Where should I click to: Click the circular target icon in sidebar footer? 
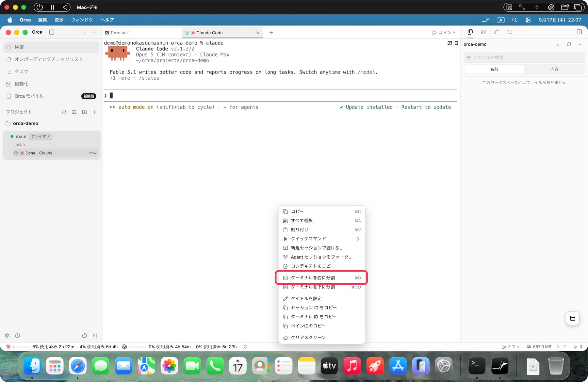pos(85,336)
